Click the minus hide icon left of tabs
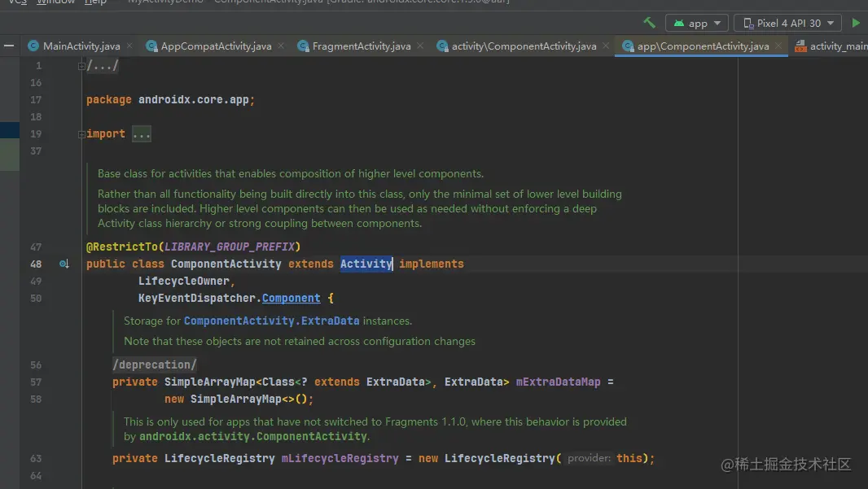868x489 pixels. pos(9,46)
